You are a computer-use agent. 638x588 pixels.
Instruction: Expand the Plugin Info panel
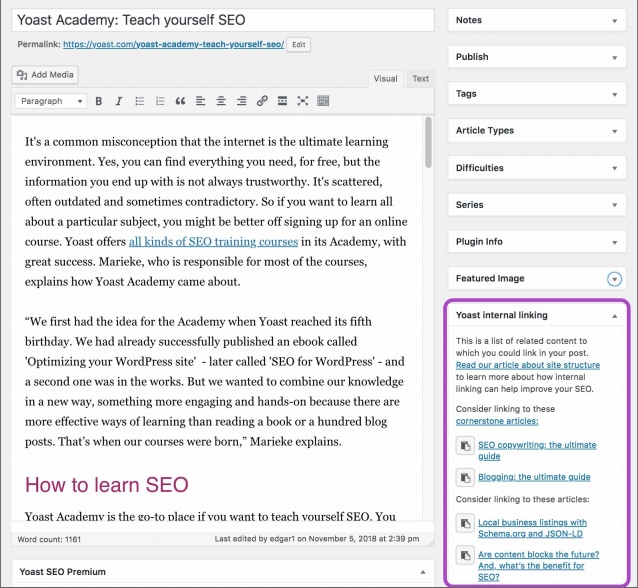614,243
